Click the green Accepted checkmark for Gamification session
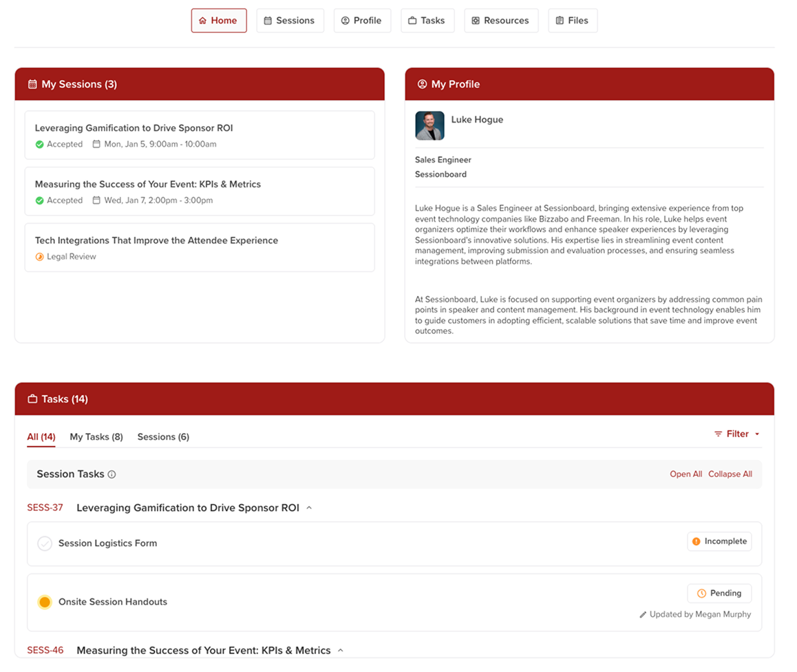This screenshot has height=672, width=797. click(x=40, y=143)
